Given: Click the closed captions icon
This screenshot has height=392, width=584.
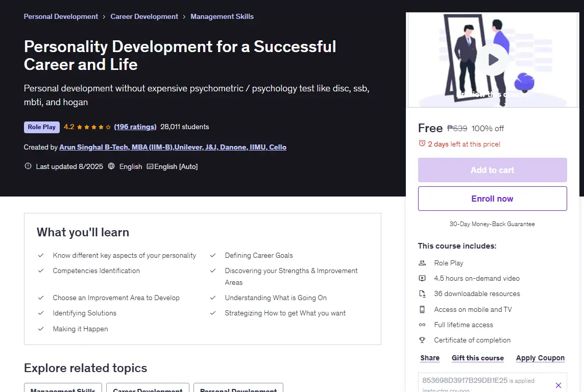Looking at the screenshot, I should (x=150, y=166).
